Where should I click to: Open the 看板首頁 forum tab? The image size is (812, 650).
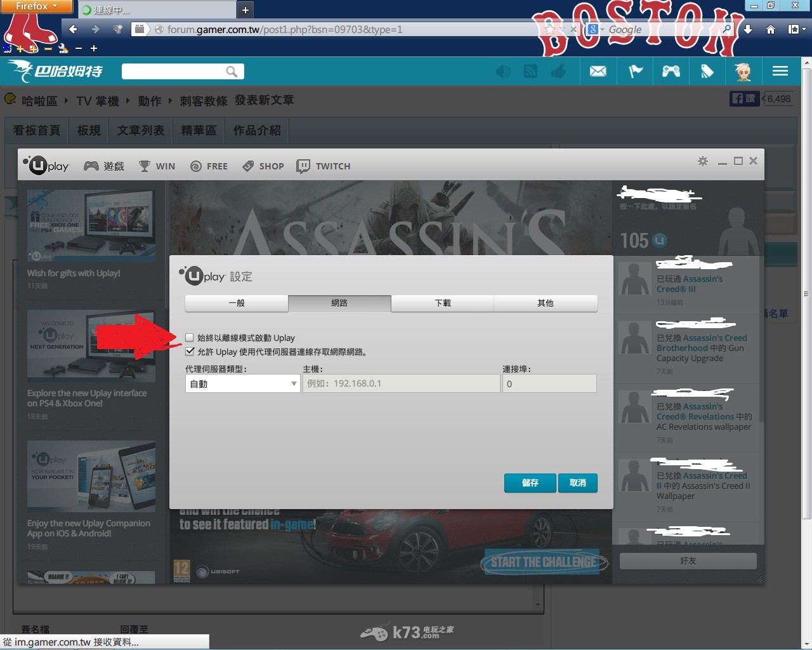point(37,130)
